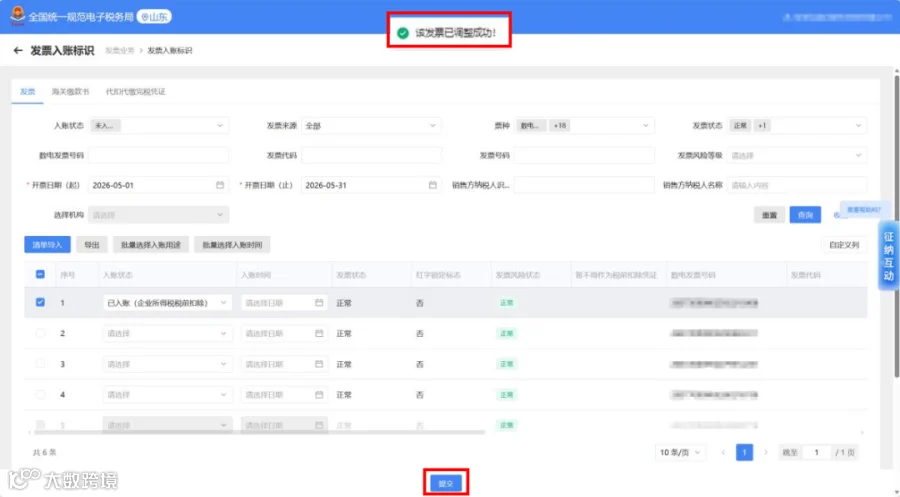Viewport: 900px width, 497px height.
Task: Open calendar icon for 开票日期（起）
Action: click(220, 185)
